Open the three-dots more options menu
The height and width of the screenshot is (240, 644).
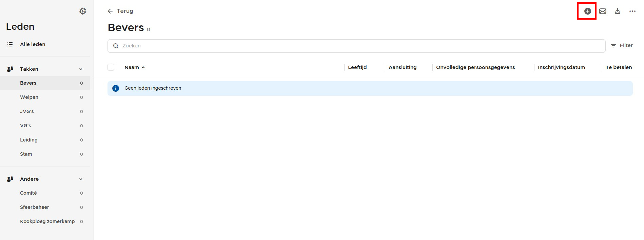click(x=632, y=11)
